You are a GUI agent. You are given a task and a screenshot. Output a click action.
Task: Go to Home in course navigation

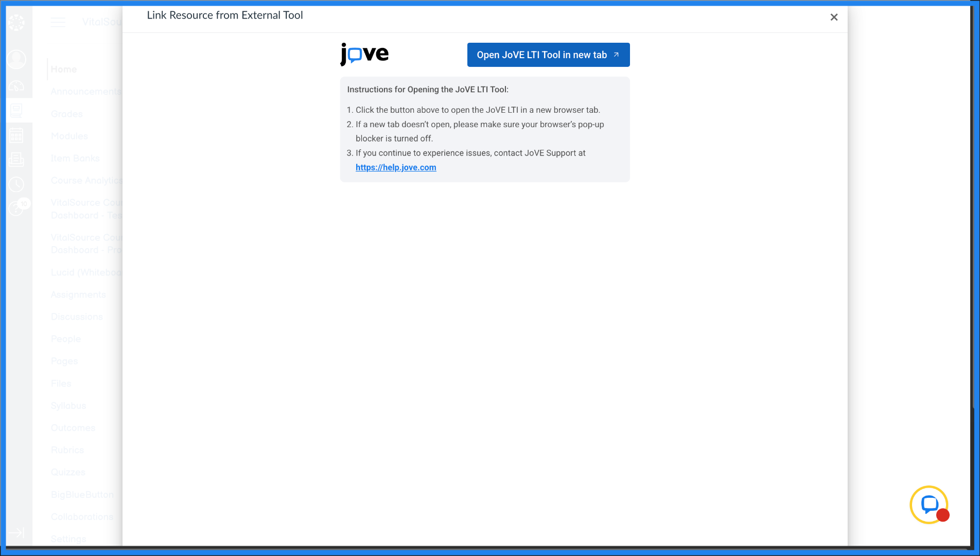(x=64, y=69)
